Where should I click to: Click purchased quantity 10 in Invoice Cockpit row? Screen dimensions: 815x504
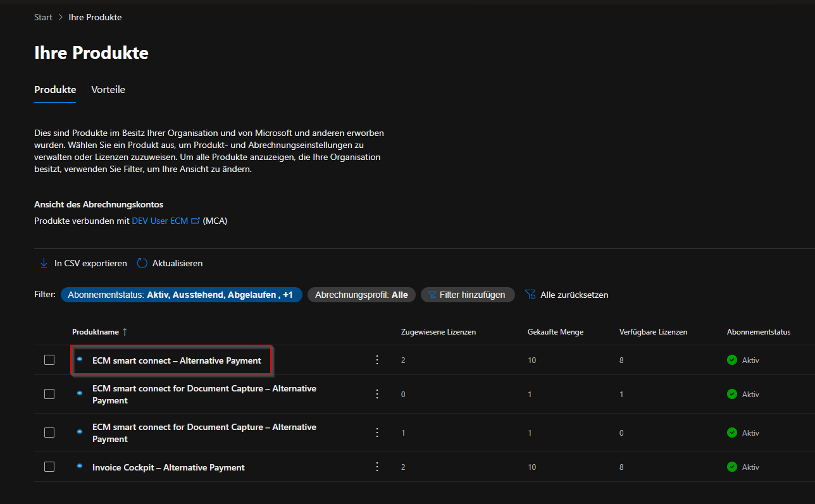(x=532, y=467)
